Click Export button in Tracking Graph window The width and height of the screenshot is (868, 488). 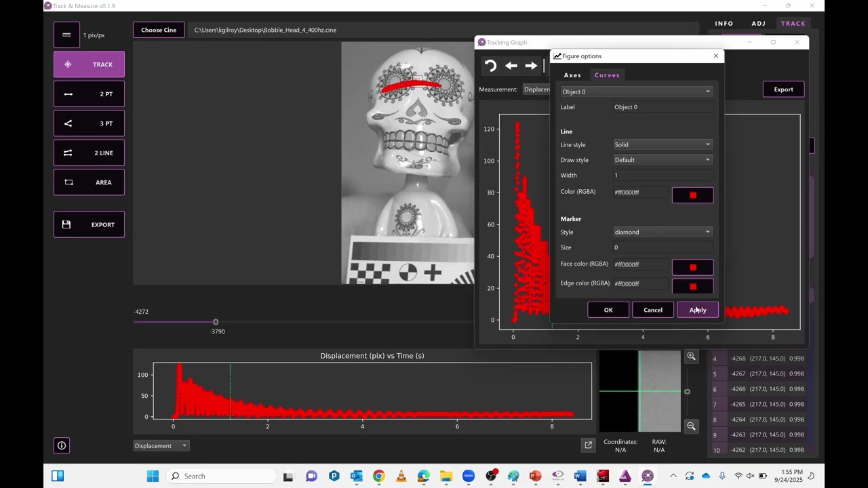pyautogui.click(x=783, y=89)
